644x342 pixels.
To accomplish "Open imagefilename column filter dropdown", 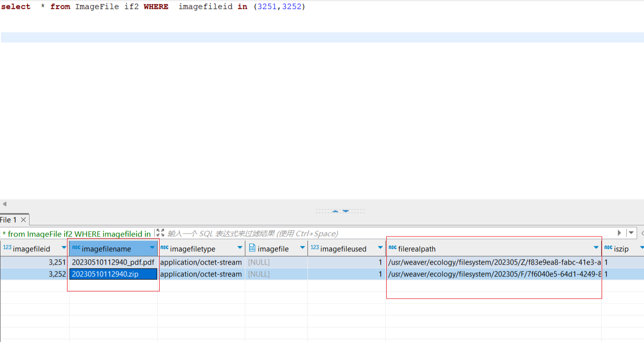I will [x=152, y=248].
